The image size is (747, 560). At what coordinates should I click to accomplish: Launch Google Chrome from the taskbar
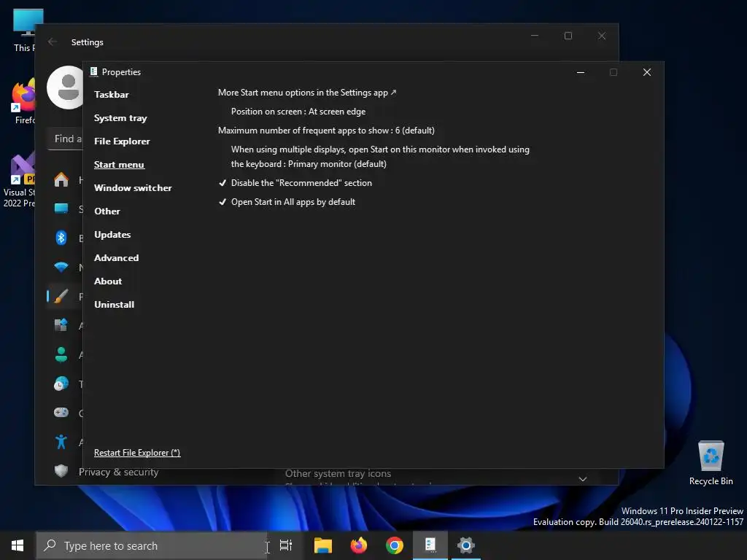(395, 545)
